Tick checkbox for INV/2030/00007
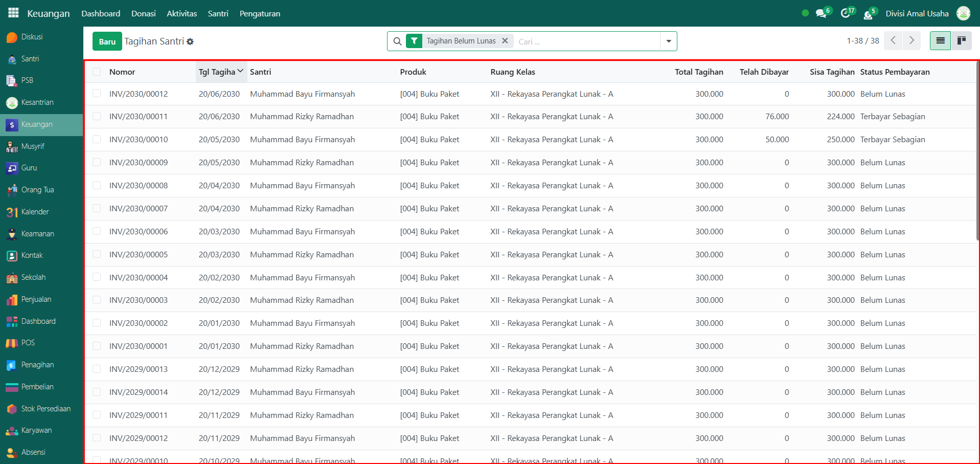 97,208
